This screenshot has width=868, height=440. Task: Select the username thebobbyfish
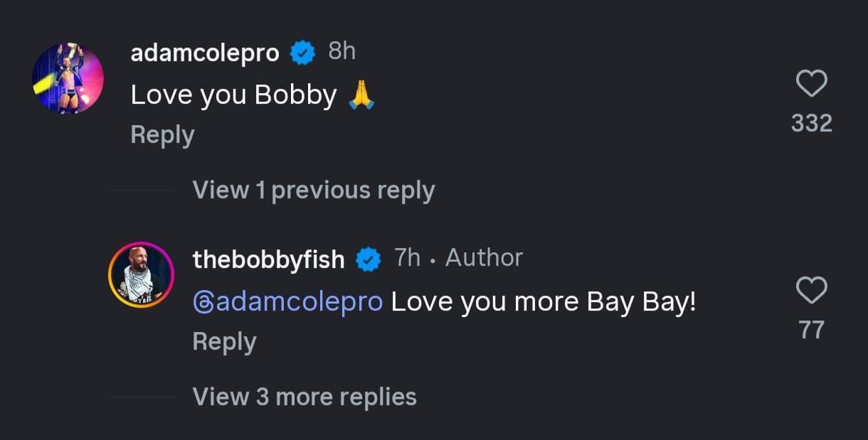pos(268,258)
